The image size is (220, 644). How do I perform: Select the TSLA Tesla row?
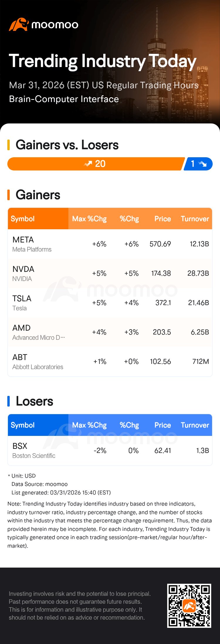[x=110, y=303]
